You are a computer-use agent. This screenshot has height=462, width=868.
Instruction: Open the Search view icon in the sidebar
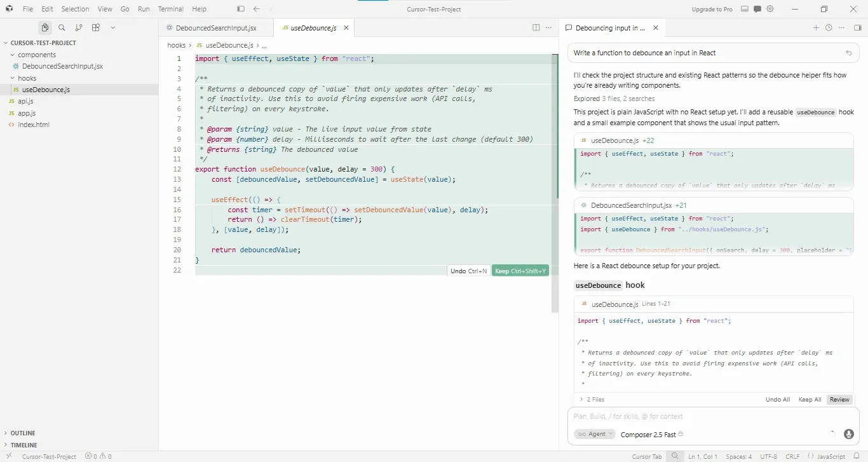[62, 27]
